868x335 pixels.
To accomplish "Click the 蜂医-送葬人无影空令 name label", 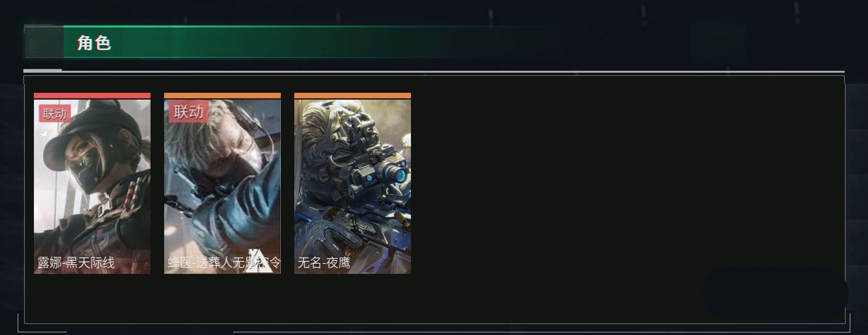I will [224, 263].
